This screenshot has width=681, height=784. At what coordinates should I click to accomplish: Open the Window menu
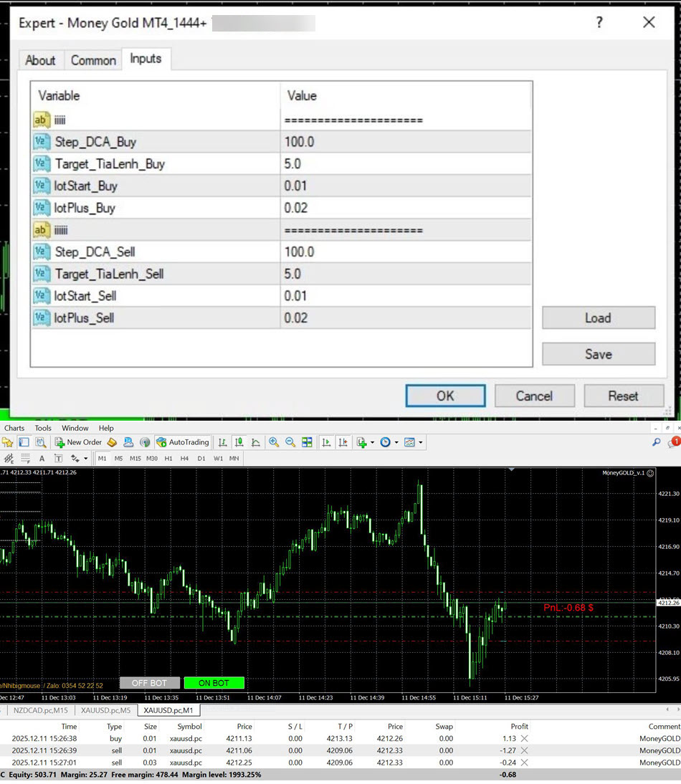click(x=75, y=428)
